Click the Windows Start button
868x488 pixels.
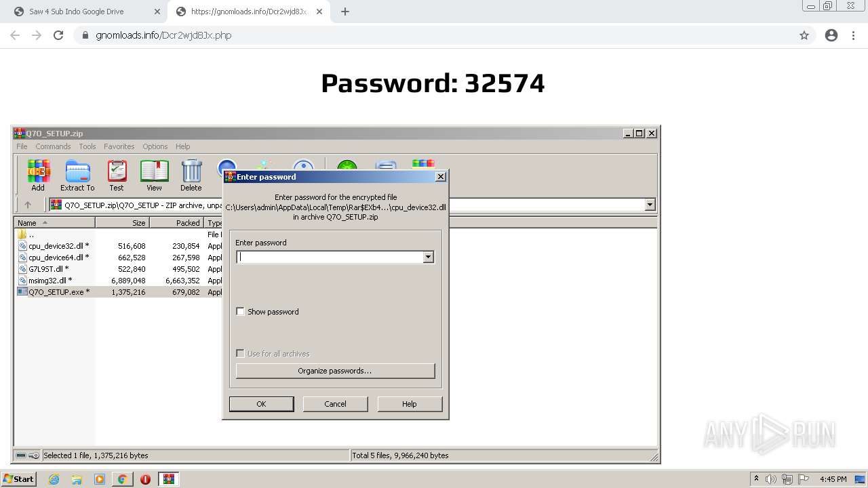point(18,479)
